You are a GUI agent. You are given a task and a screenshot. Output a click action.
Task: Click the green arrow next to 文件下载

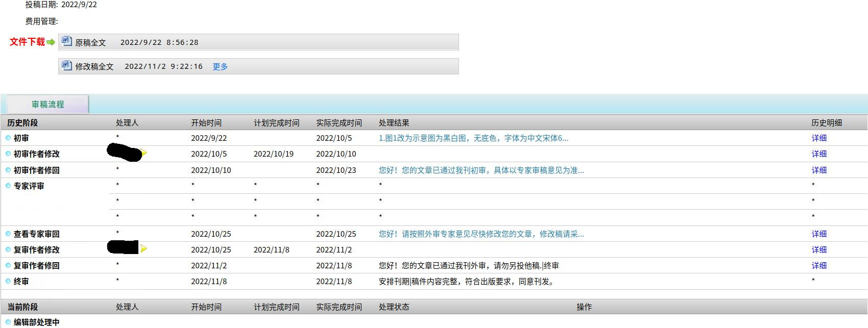pos(51,42)
